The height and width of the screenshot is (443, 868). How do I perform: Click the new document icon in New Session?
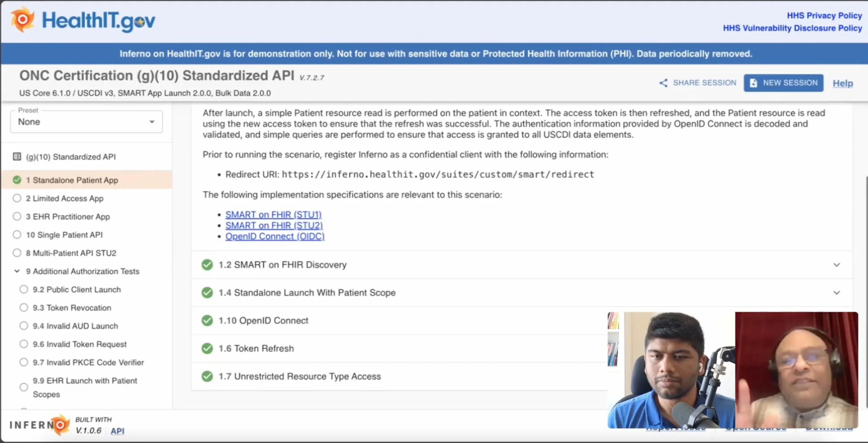[x=753, y=83]
